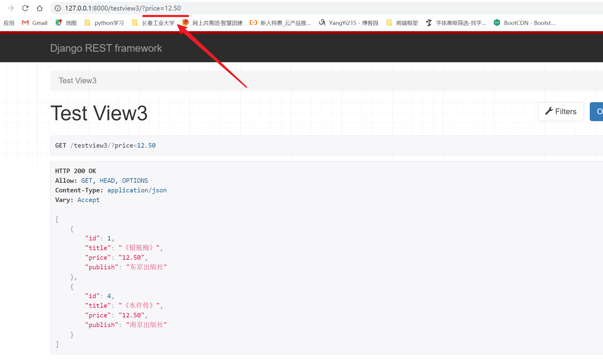
Task: Go to the browser home page icon
Action: [40, 8]
